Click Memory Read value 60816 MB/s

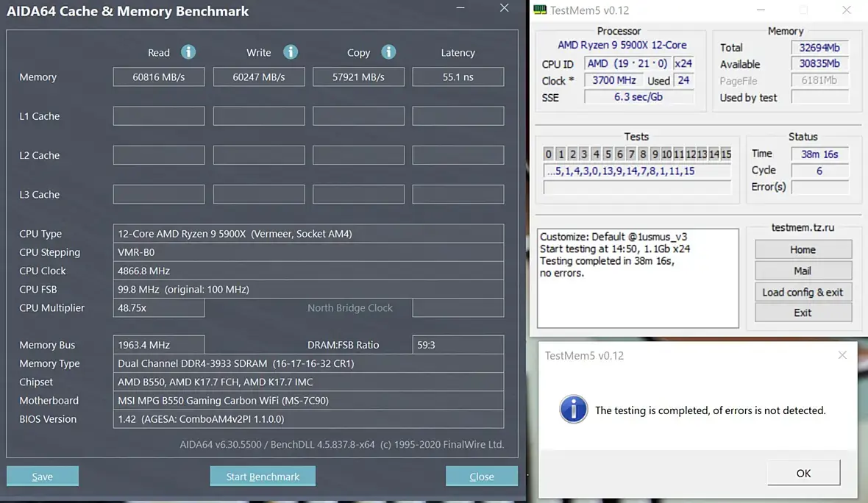(159, 77)
